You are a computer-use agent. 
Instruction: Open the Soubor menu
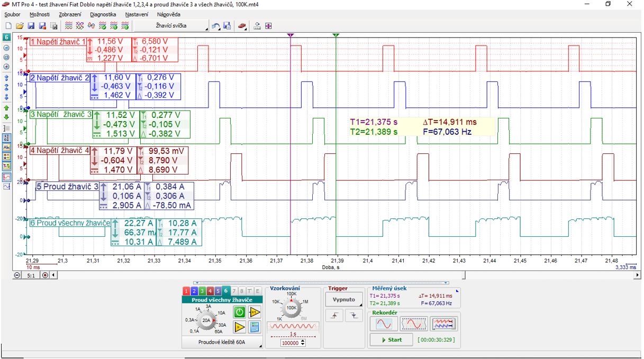click(12, 14)
